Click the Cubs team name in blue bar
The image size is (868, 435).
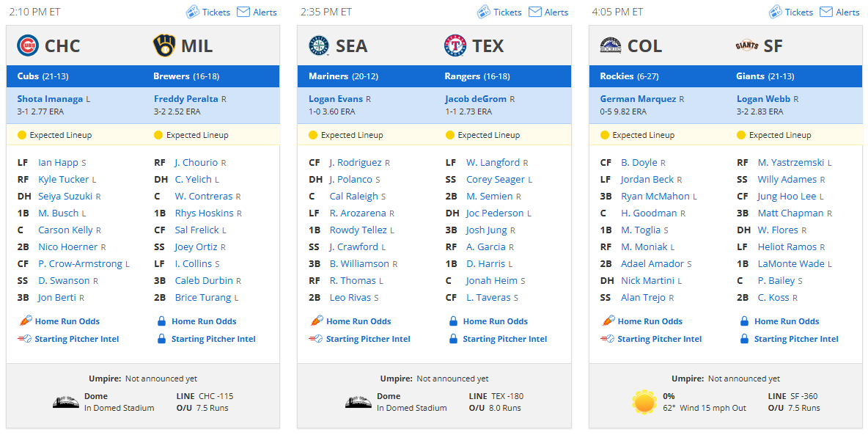[28, 76]
